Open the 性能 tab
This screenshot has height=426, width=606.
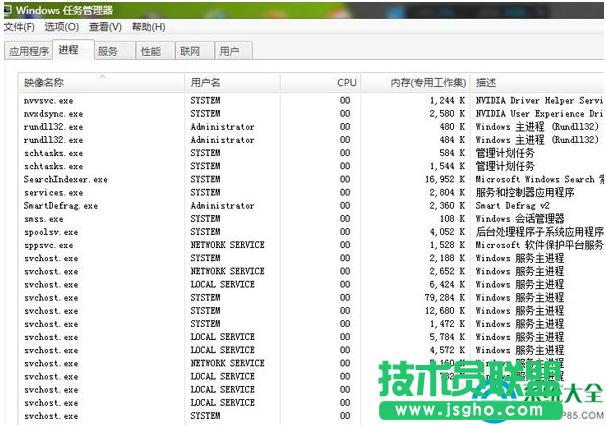(x=150, y=51)
